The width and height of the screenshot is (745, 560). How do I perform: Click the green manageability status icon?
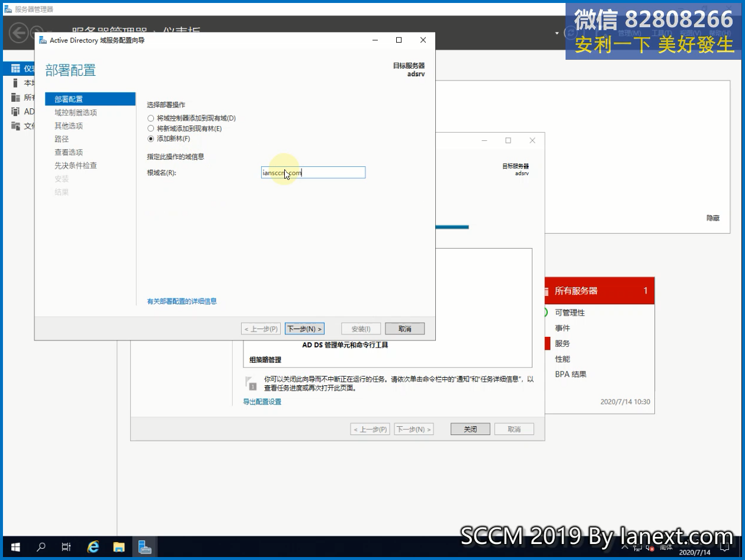pos(545,313)
